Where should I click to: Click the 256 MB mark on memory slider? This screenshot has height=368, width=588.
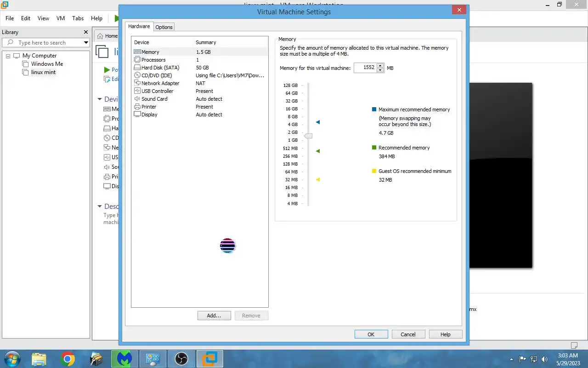pos(290,156)
